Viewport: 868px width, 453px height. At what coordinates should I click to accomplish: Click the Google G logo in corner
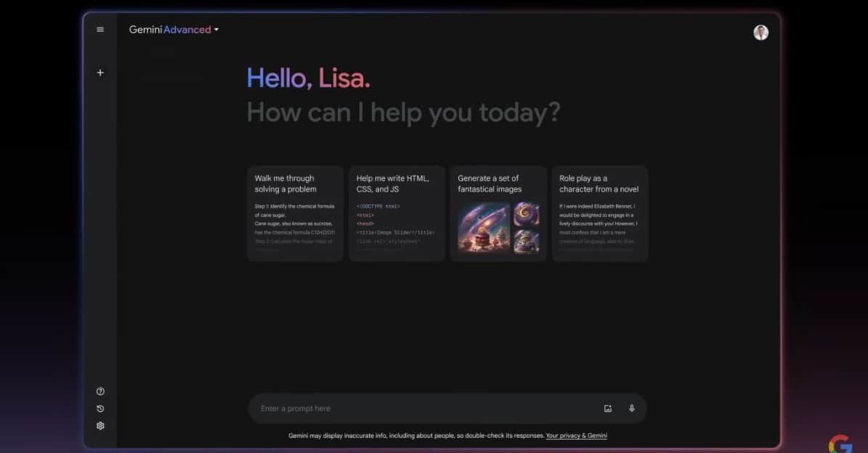tap(840, 444)
